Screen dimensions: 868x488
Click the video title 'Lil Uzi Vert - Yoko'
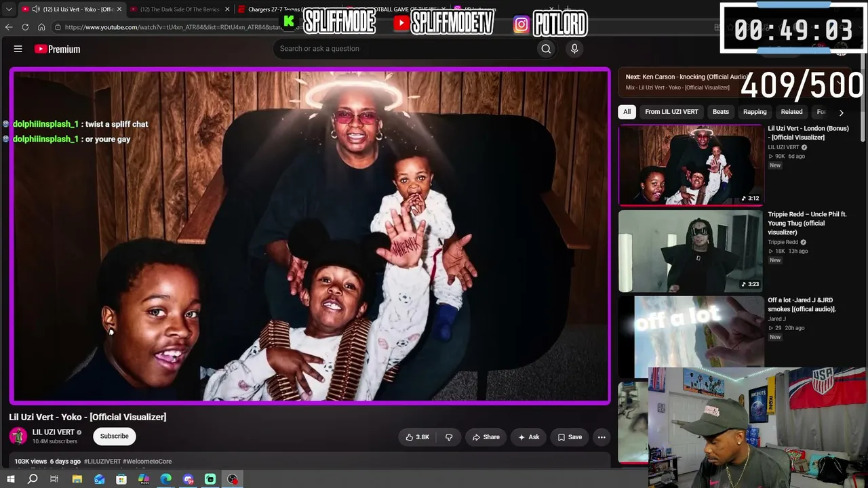[87, 417]
